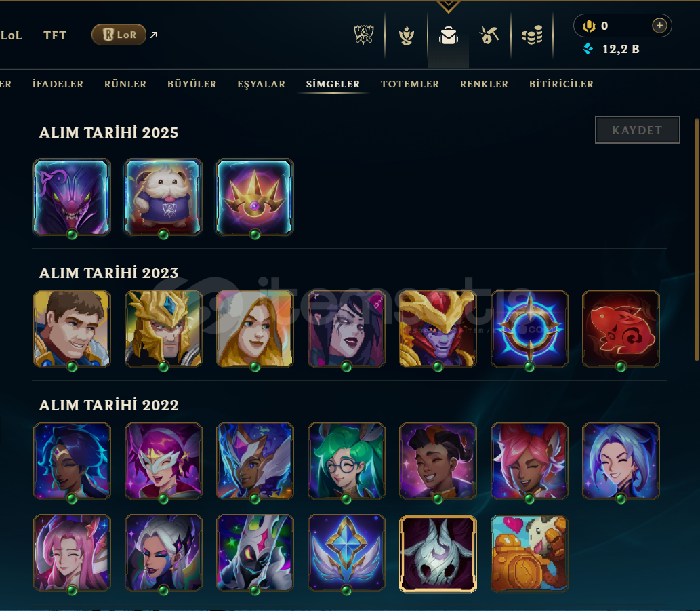The image size is (700, 611).
Task: Click the Blue Essence balance icon
Action: (x=588, y=49)
